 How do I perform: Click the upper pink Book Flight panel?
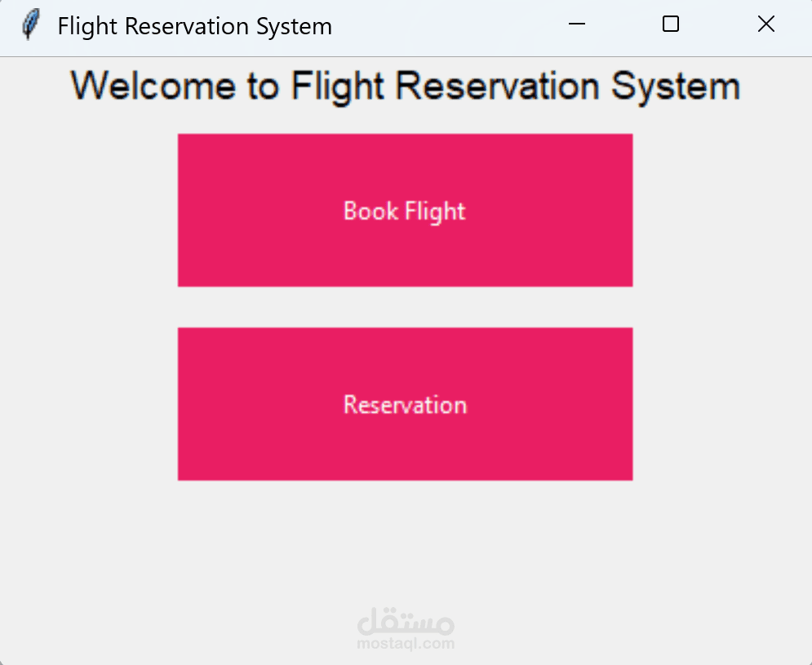(x=405, y=210)
